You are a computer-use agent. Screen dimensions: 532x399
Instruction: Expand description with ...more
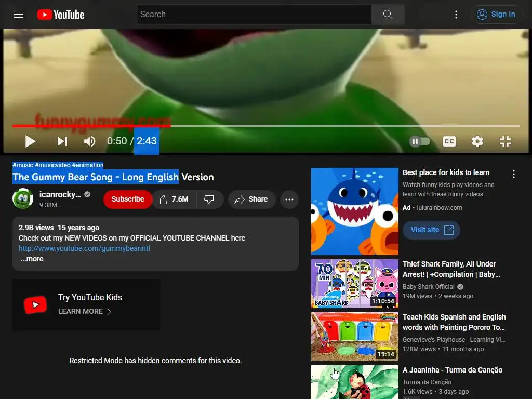coord(32,259)
